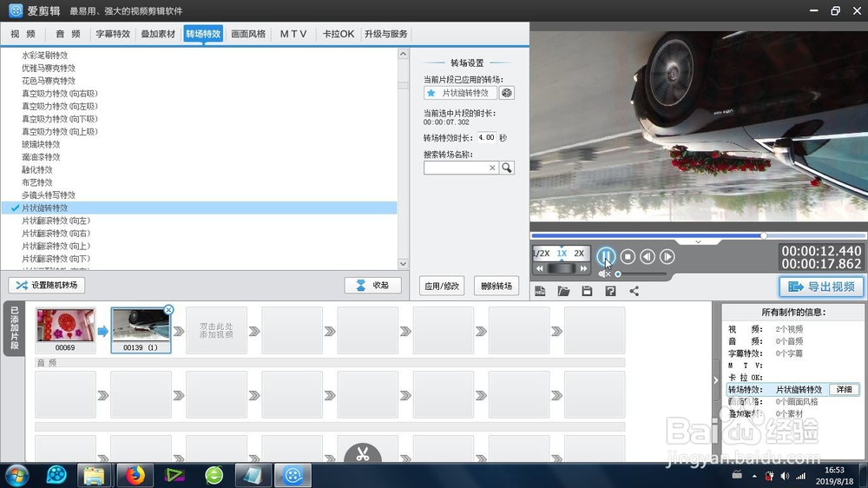The width and height of the screenshot is (868, 488).
Task: Open the 卡拉OK tab
Action: (x=339, y=34)
